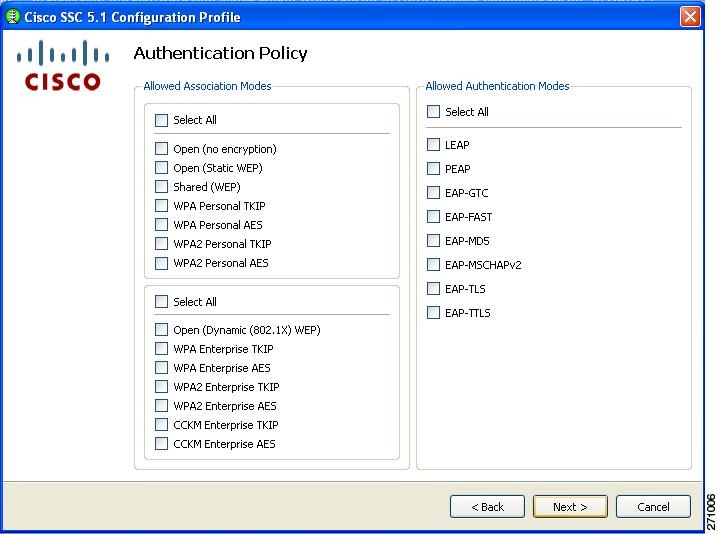Enable LEAP authentication mode
Image resolution: width=718 pixels, height=534 pixels.
[x=433, y=145]
